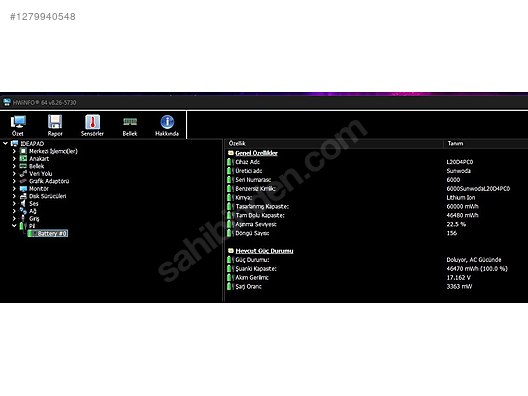528x396 pixels.
Task: Click the value Lithium Ion
Action: pos(461,197)
